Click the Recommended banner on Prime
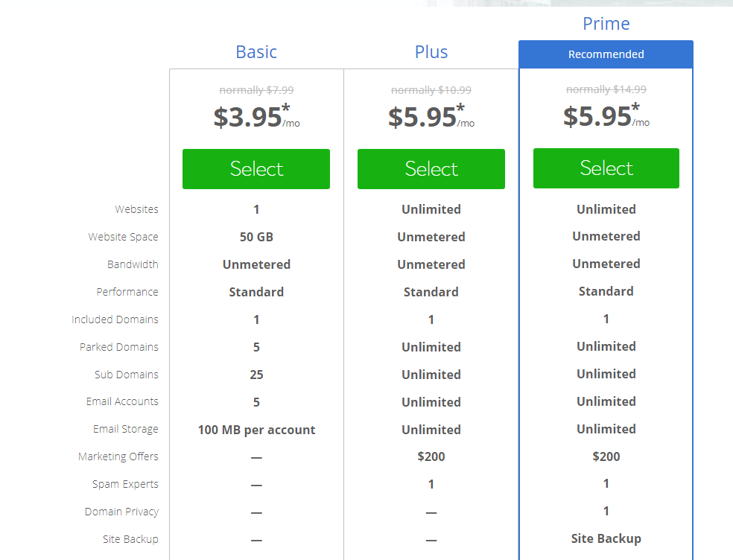The height and width of the screenshot is (560, 733). pyautogui.click(x=606, y=54)
